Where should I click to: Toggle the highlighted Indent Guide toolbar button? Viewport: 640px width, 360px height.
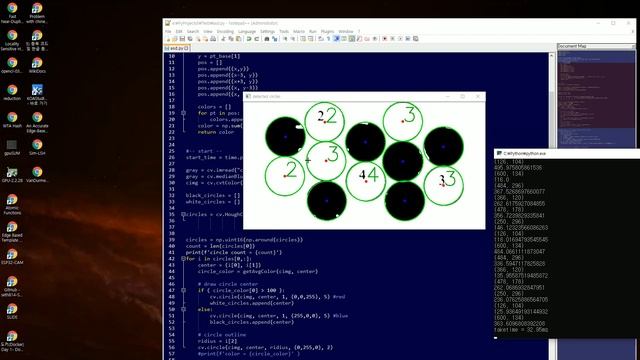tap(336, 39)
